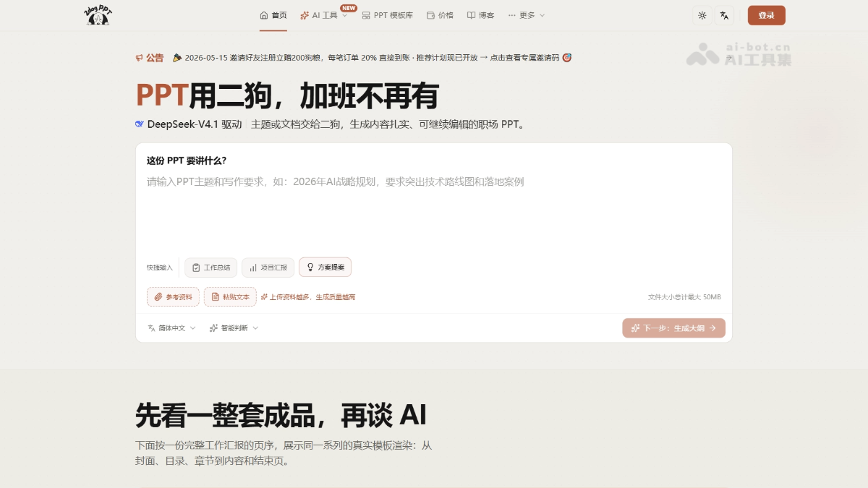The height and width of the screenshot is (488, 868).
Task: Click the 2dog PPT logo
Action: [x=97, y=15]
